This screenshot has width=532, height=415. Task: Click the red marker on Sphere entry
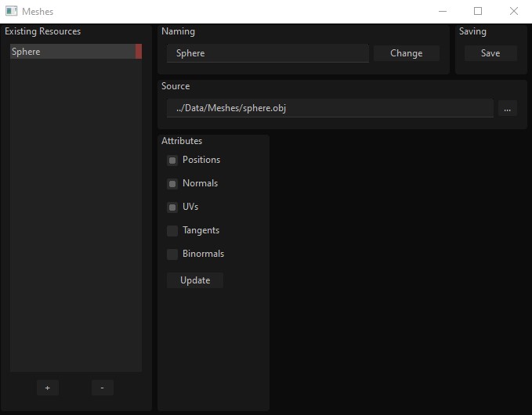pyautogui.click(x=139, y=51)
